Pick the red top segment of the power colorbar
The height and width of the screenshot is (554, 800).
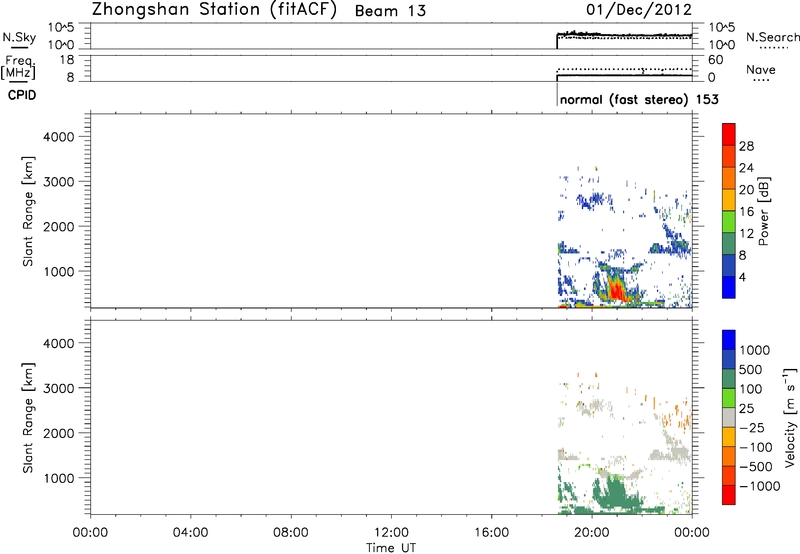click(729, 134)
